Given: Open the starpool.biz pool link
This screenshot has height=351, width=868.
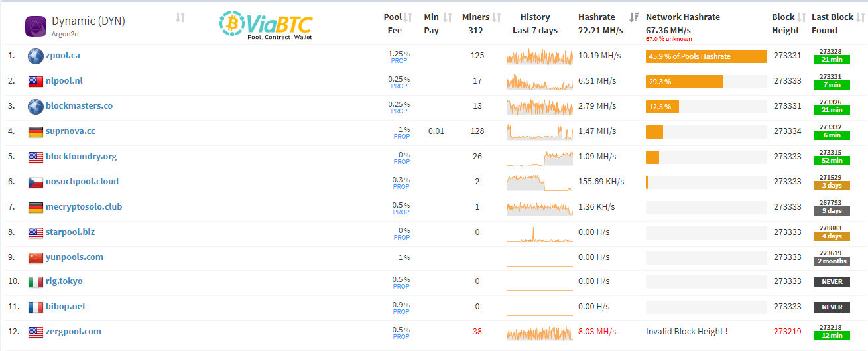Looking at the screenshot, I should [70, 232].
